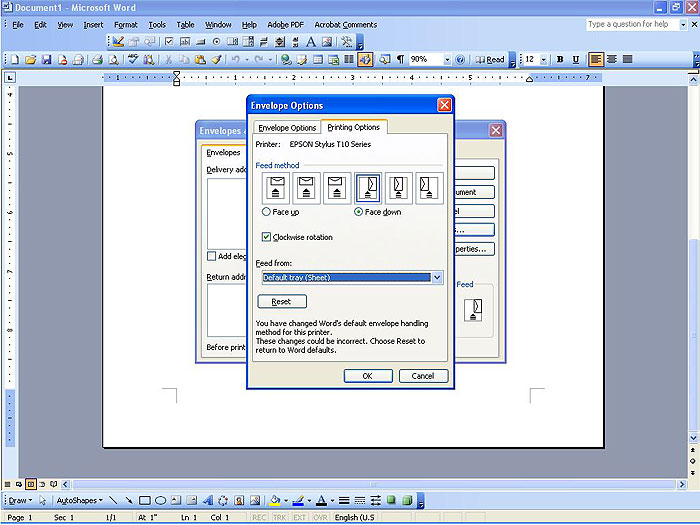Open the AutoShapes dropdown
Image resolution: width=700 pixels, height=525 pixels.
(79, 500)
